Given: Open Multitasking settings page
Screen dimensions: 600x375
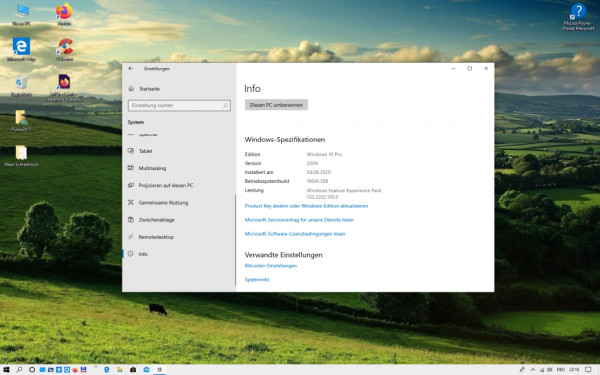Looking at the screenshot, I should point(152,168).
